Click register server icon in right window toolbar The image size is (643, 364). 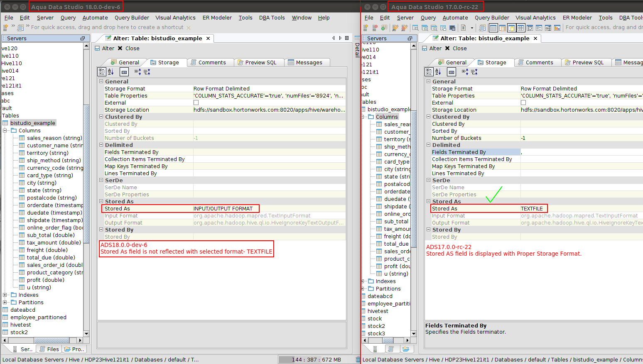[366, 27]
